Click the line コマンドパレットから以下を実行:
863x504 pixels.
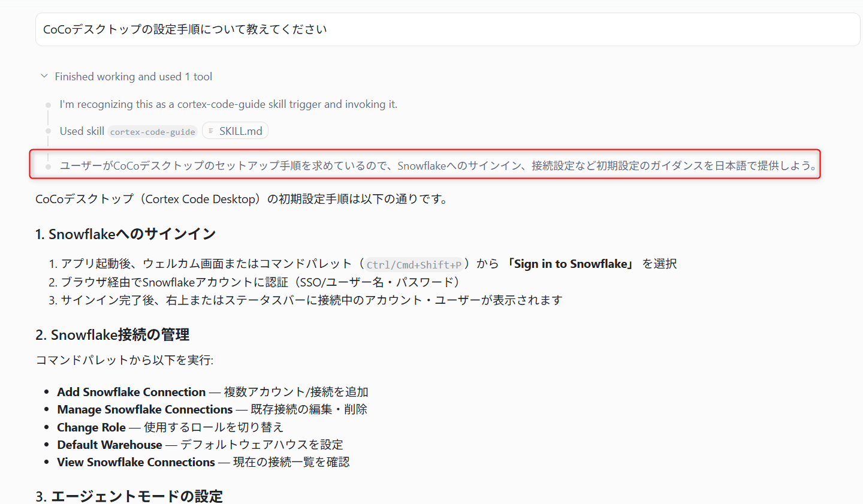click(x=125, y=360)
